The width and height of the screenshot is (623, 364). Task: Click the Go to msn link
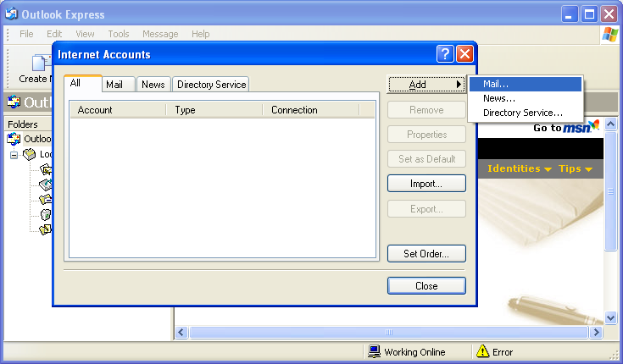566,128
